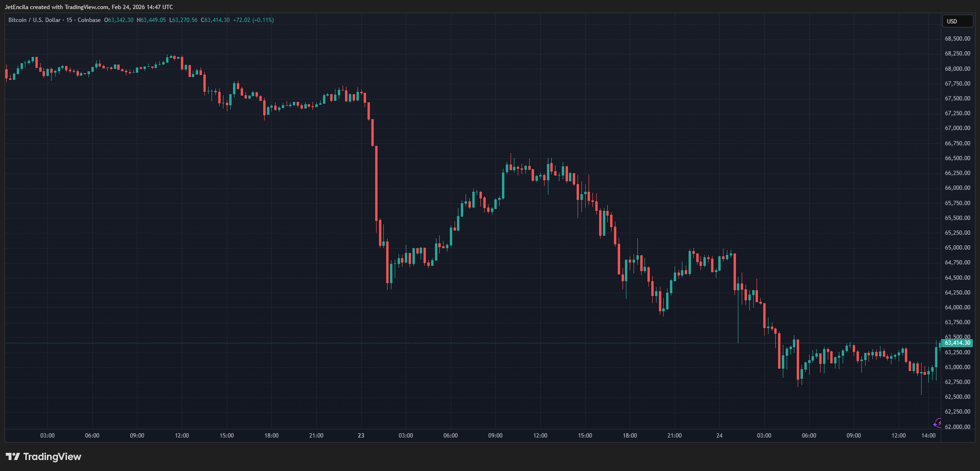Screen dimensions: 980x471
Task: Click the 12:00 label before the 23 marker
Action: [182, 436]
